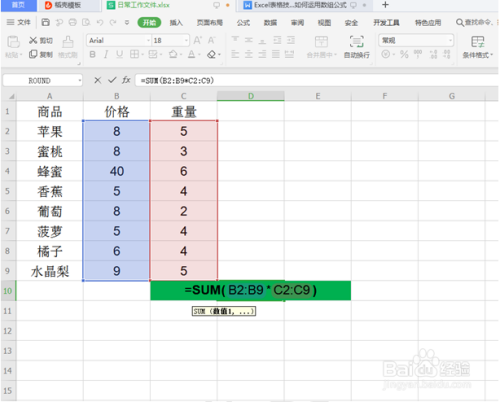
Task: Click the Copy (复制) button
Action: point(41,54)
